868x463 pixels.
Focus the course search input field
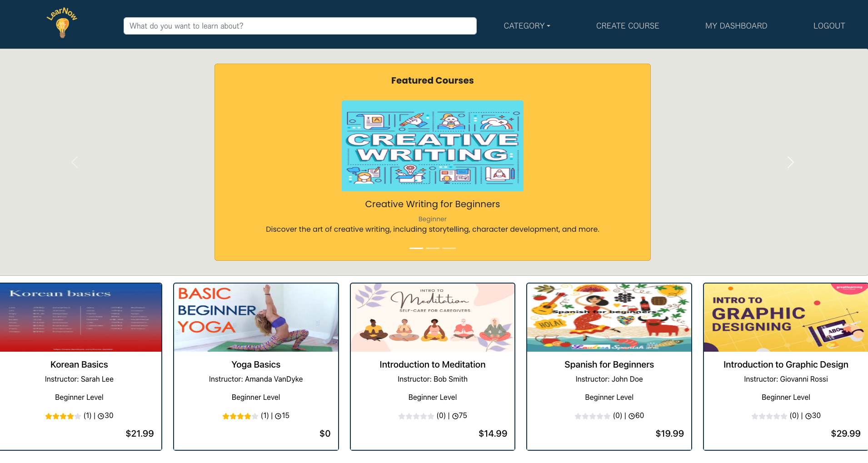(300, 26)
